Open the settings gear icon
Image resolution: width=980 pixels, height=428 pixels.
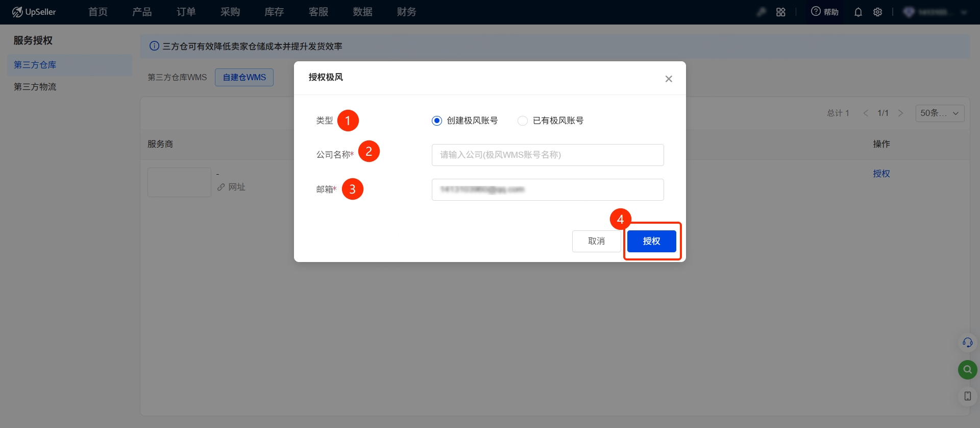[x=877, y=12]
